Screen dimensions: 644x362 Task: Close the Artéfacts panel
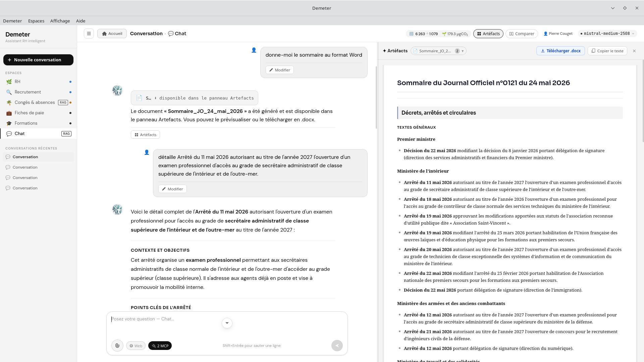click(x=634, y=51)
